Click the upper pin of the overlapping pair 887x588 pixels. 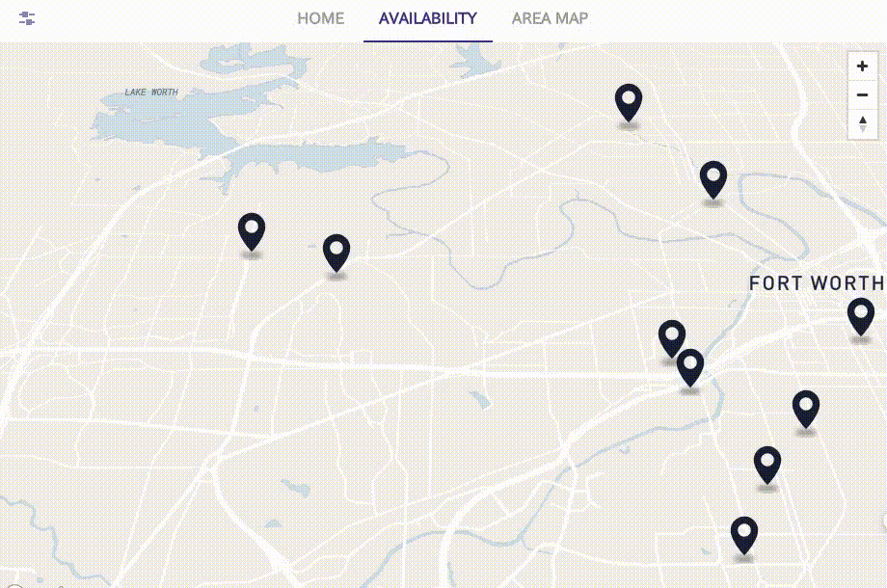click(x=671, y=336)
